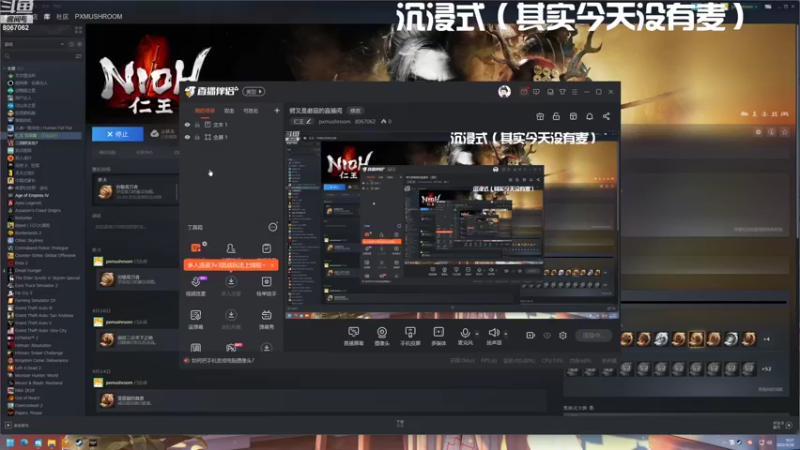Image resolution: width=800 pixels, height=450 pixels.
Task: Switch to the first scene tab in orange
Action: click(x=205, y=111)
